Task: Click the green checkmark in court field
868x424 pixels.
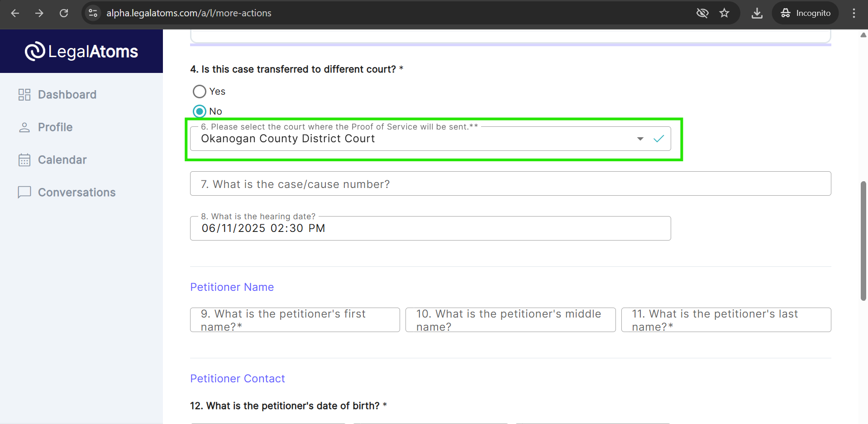Action: tap(659, 139)
